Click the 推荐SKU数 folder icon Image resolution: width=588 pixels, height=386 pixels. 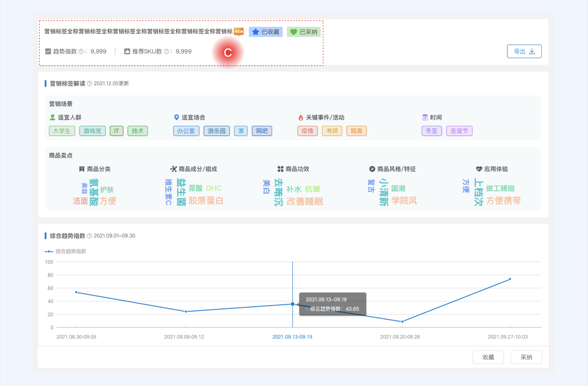click(x=127, y=51)
